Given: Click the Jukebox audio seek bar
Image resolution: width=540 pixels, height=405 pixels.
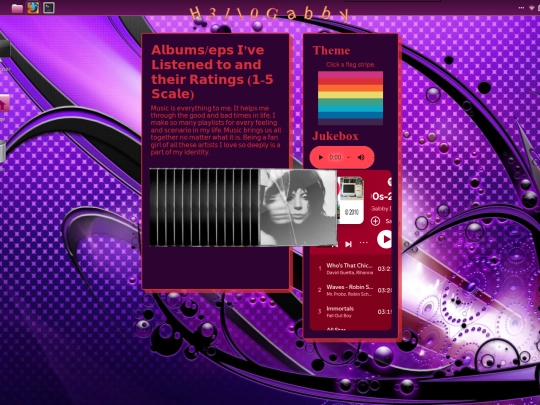Looking at the screenshot, I should [349, 157].
